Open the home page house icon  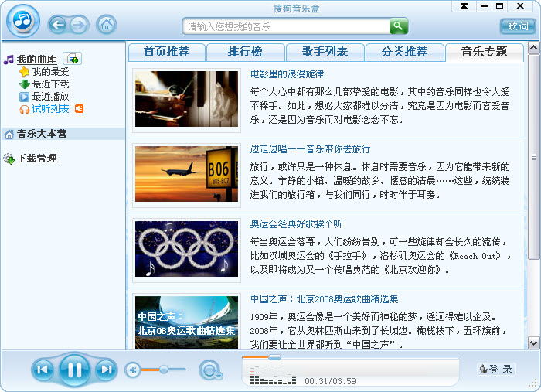click(x=107, y=25)
